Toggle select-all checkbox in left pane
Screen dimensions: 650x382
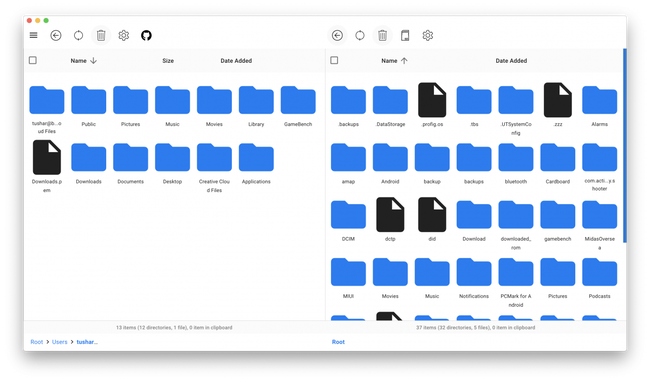[33, 60]
